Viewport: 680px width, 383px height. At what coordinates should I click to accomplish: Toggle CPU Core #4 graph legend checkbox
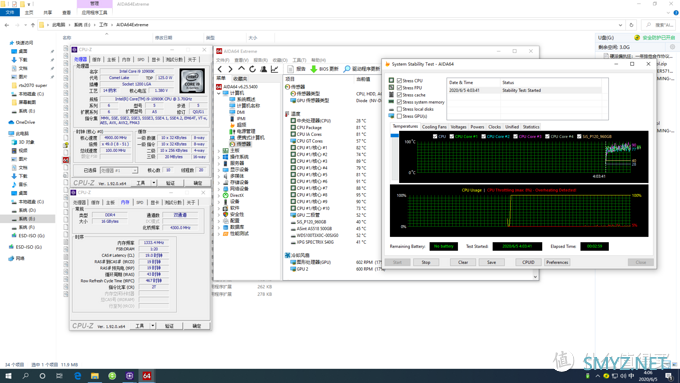[x=547, y=136]
